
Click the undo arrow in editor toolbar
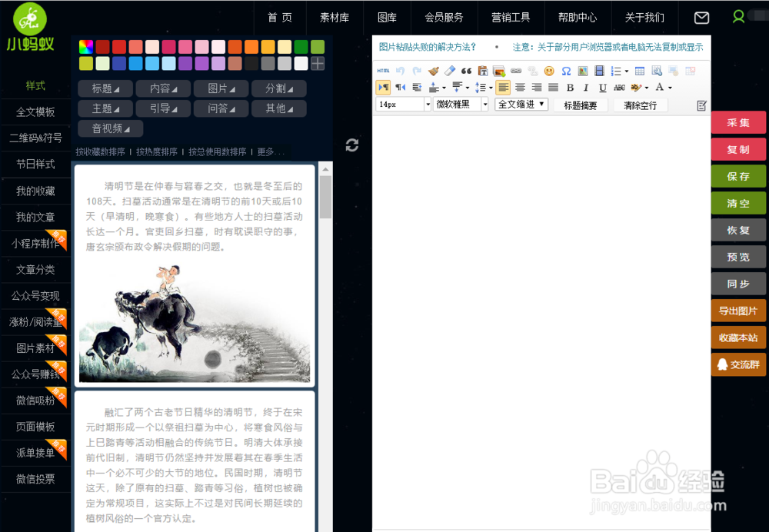click(x=400, y=71)
